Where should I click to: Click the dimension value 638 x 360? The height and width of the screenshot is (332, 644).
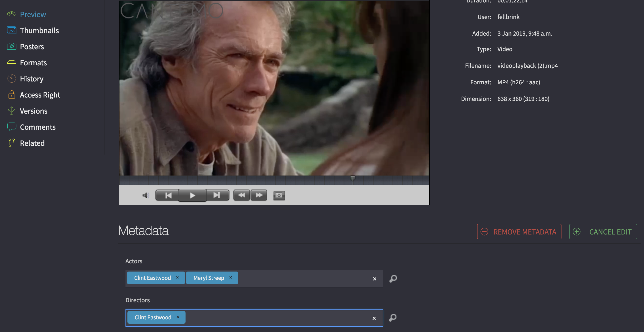coord(523,99)
